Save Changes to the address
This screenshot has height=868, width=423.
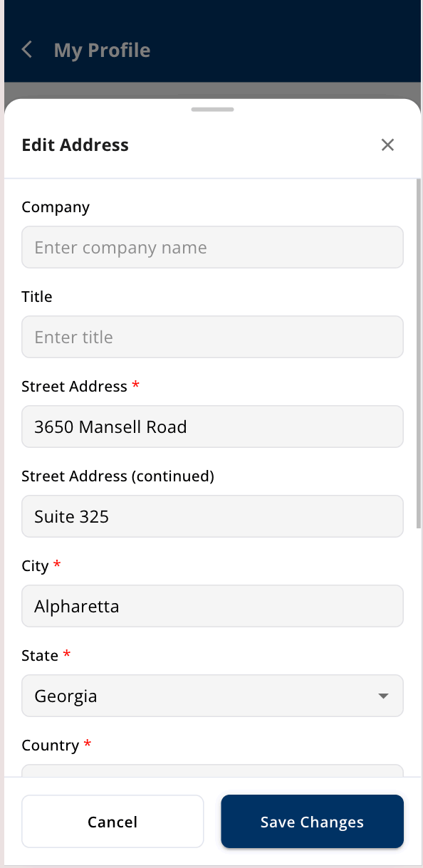coord(312,822)
